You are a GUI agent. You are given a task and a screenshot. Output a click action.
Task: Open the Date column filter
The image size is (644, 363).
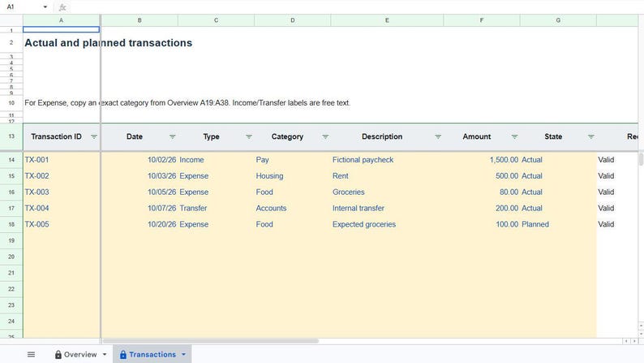tap(173, 137)
